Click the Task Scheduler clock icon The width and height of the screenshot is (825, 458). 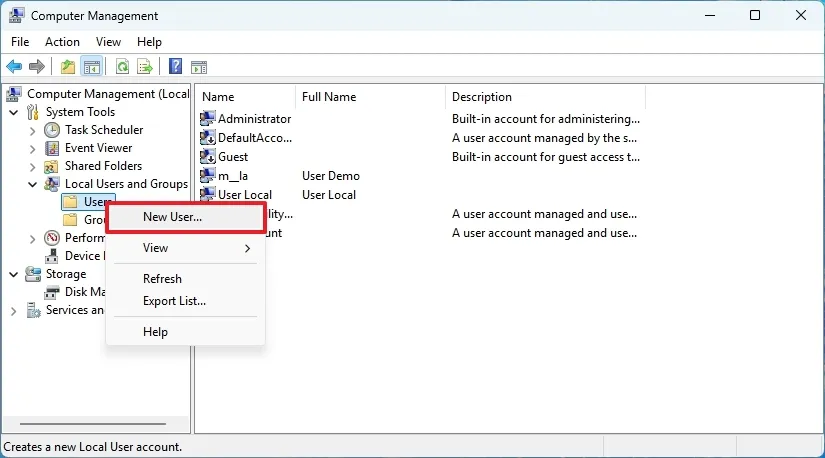[52, 130]
